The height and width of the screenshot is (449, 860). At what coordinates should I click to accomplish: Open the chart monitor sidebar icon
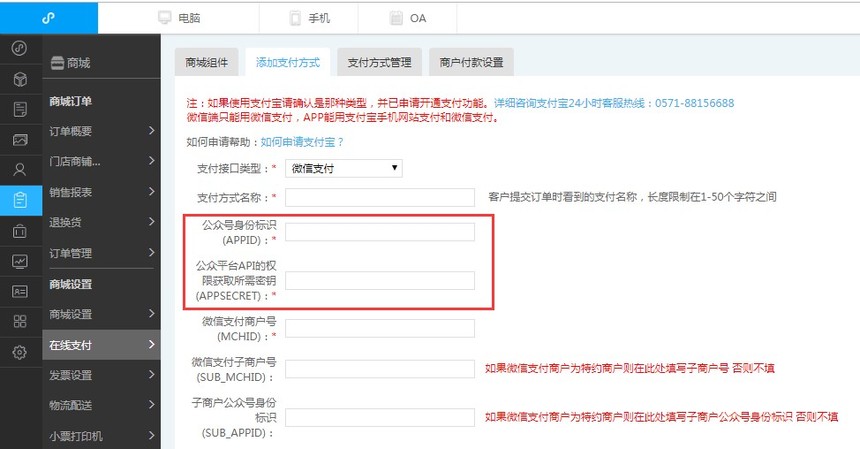pos(20,261)
